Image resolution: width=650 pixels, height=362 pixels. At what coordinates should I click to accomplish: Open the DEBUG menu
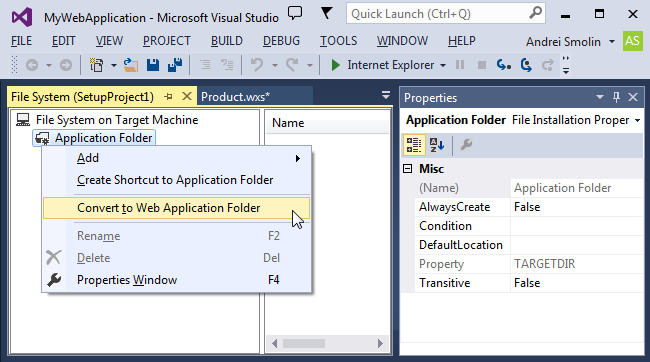pos(281,41)
